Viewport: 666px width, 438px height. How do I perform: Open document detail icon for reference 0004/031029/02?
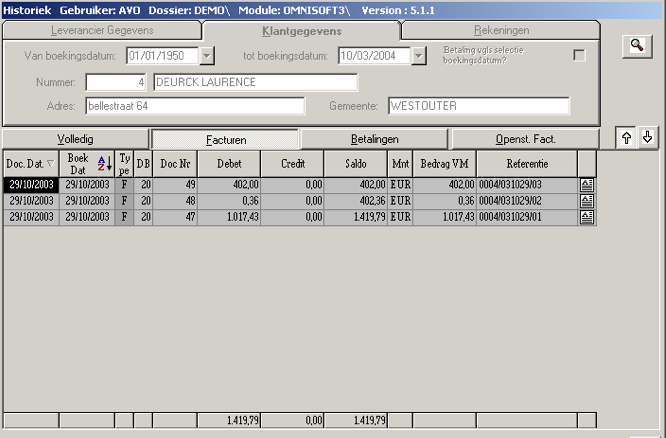coord(587,201)
